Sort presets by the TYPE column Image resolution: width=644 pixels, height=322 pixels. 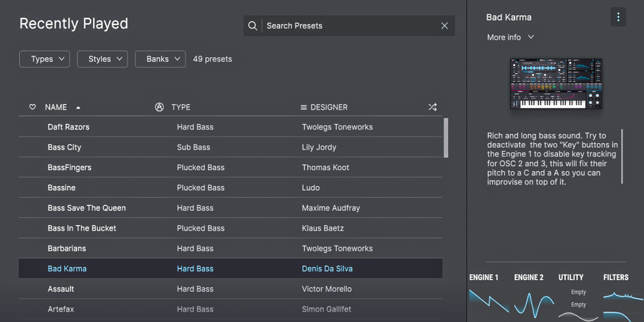pyautogui.click(x=181, y=107)
